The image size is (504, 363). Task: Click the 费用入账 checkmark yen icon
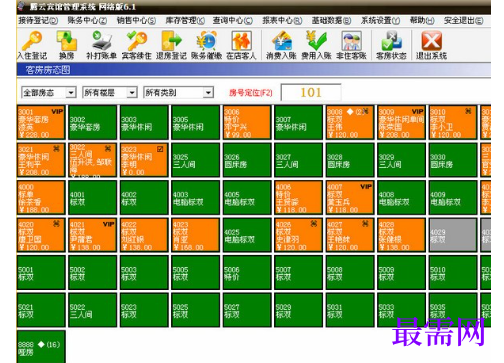pyautogui.click(x=316, y=45)
